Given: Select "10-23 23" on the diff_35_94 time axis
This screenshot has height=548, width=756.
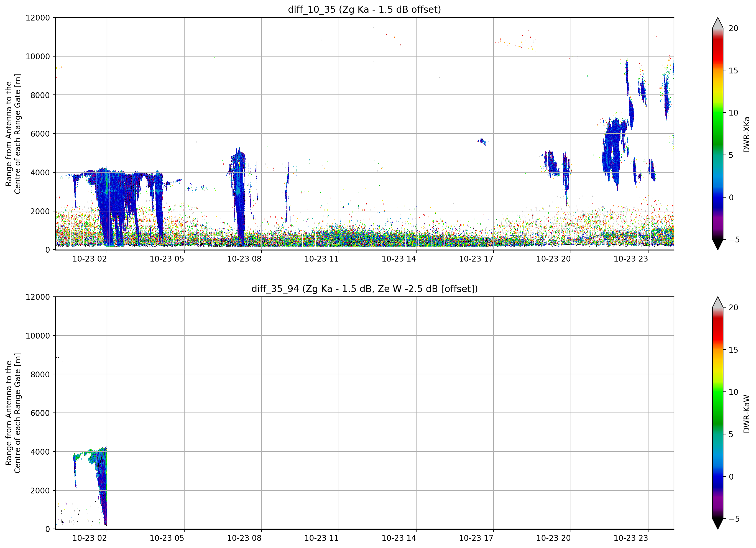Looking at the screenshot, I should pos(631,538).
